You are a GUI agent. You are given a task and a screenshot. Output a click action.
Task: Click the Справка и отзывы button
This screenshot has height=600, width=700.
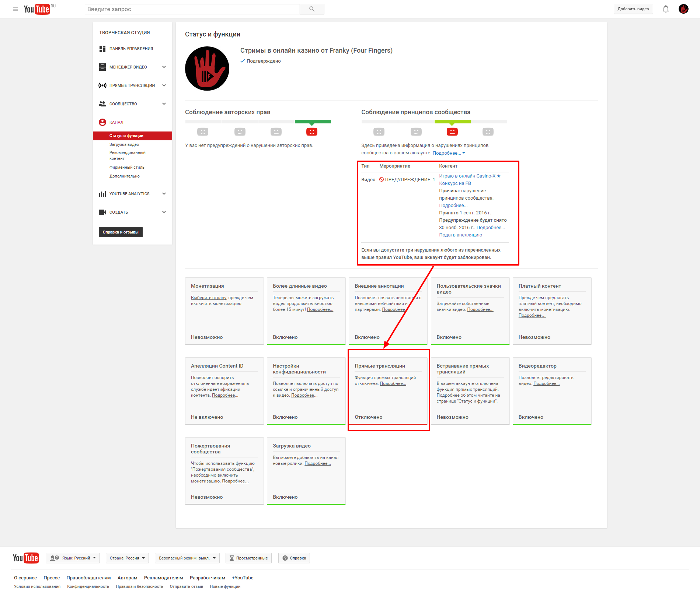121,232
